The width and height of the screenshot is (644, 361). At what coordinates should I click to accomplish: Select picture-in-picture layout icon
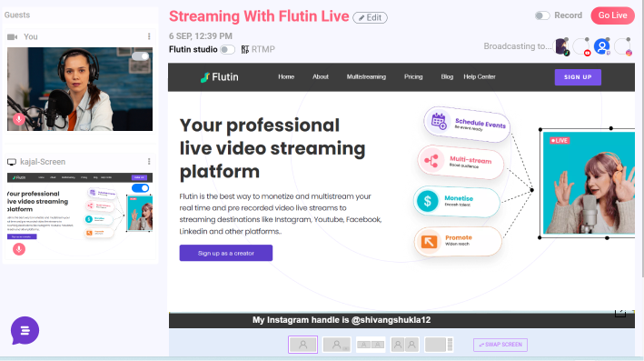coord(337,345)
